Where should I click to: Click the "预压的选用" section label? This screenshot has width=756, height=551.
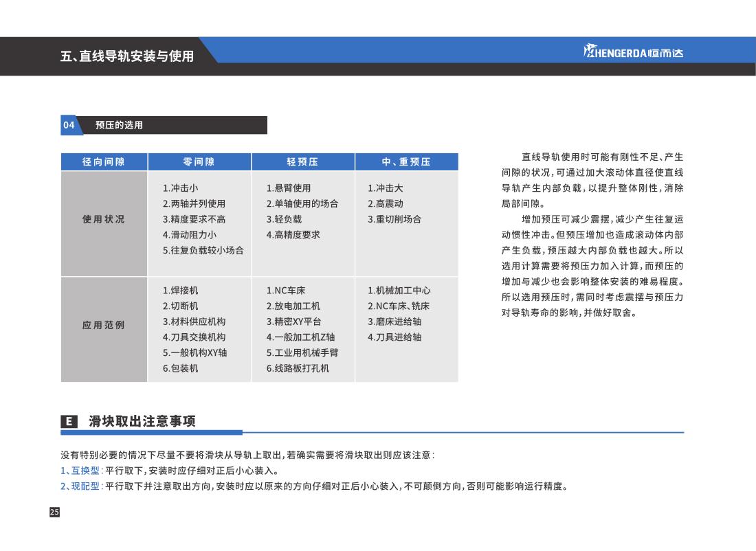[x=120, y=125]
